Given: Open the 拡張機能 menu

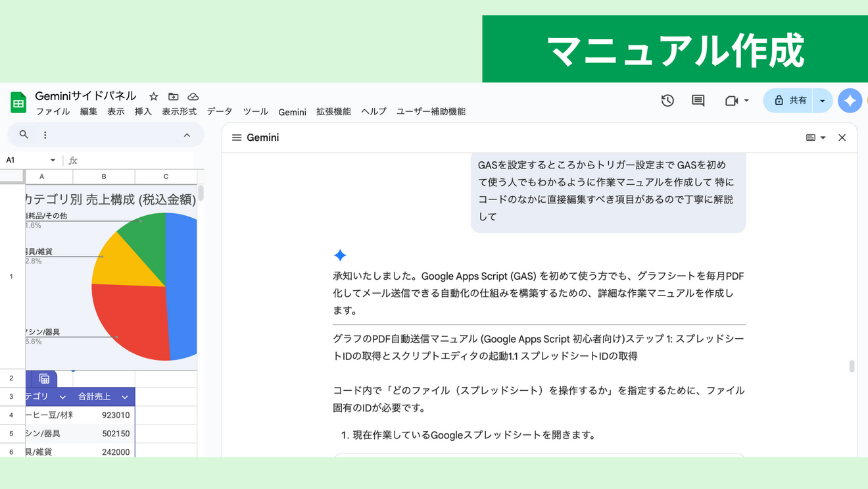Looking at the screenshot, I should click(333, 112).
